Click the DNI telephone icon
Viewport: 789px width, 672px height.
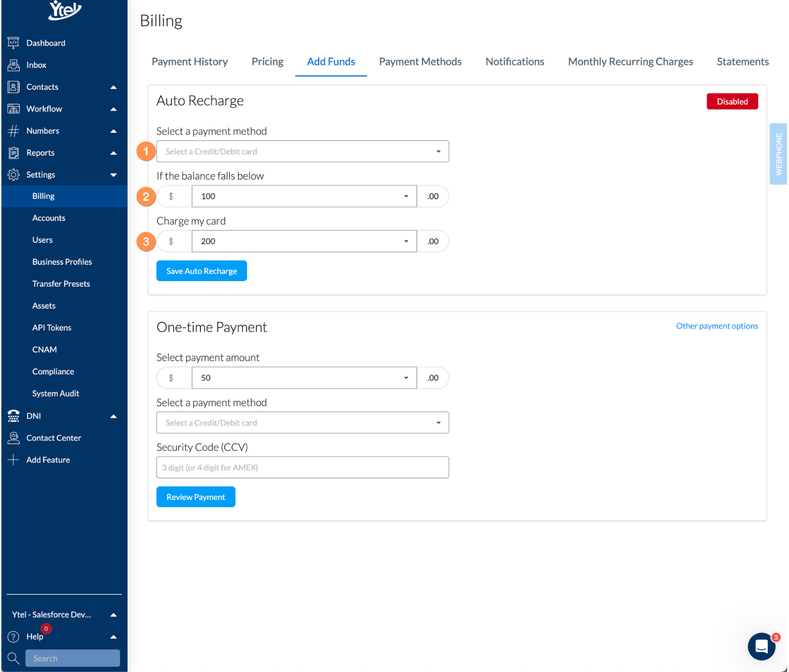click(13, 416)
